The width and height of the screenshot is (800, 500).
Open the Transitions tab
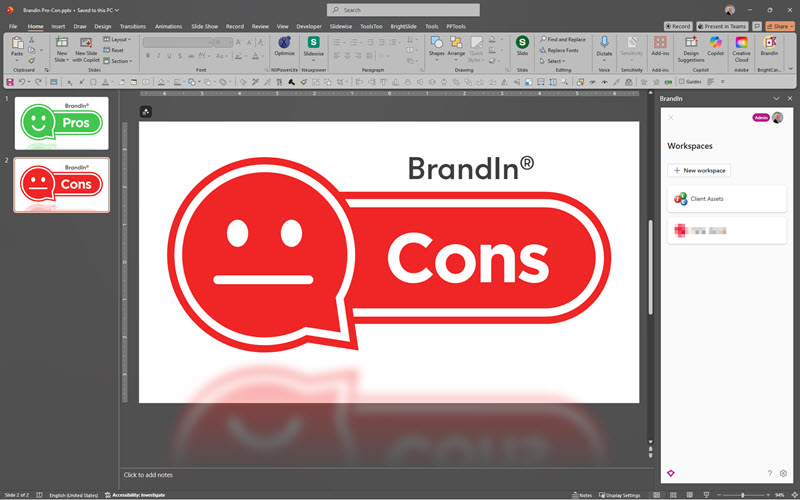tap(132, 26)
